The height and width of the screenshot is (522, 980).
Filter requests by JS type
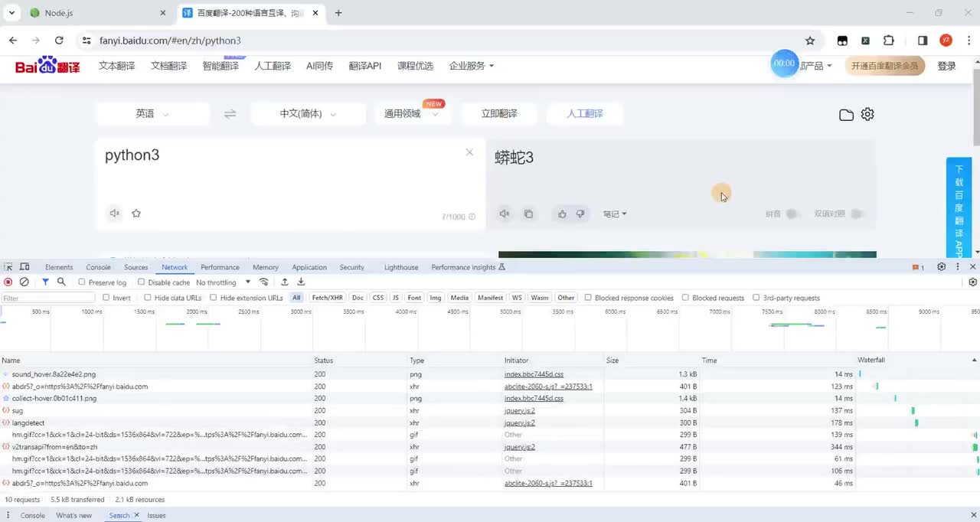[x=396, y=298]
